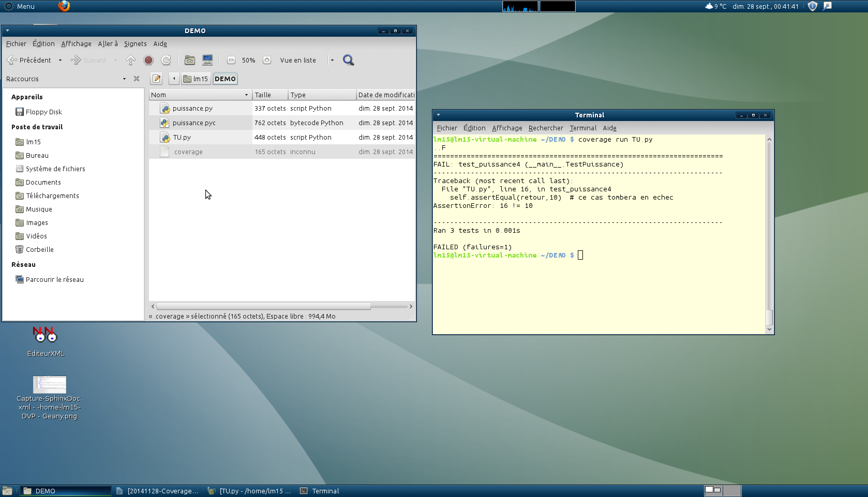Open home folder from the toolbar icon
868x497 pixels.
(189, 60)
